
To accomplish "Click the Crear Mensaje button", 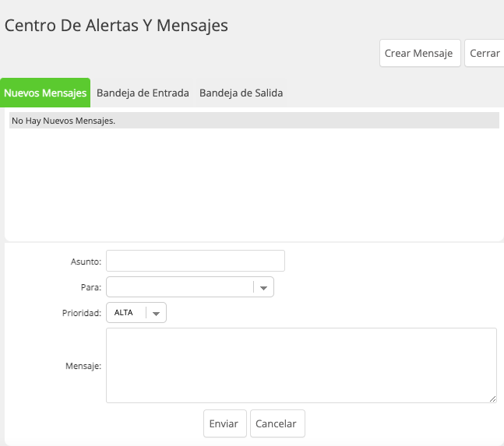I will 420,53.
